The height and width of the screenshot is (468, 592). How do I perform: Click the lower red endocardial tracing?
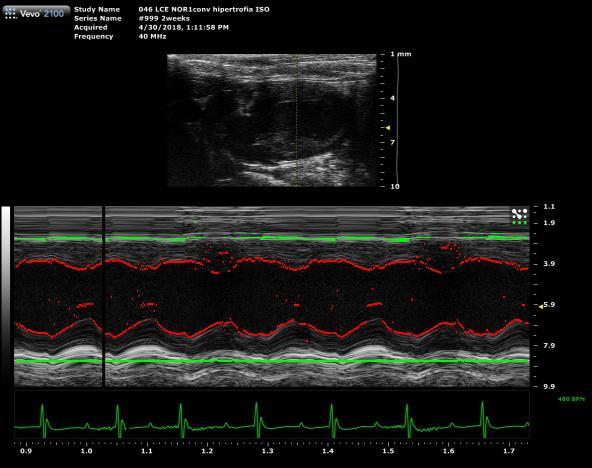point(272,329)
